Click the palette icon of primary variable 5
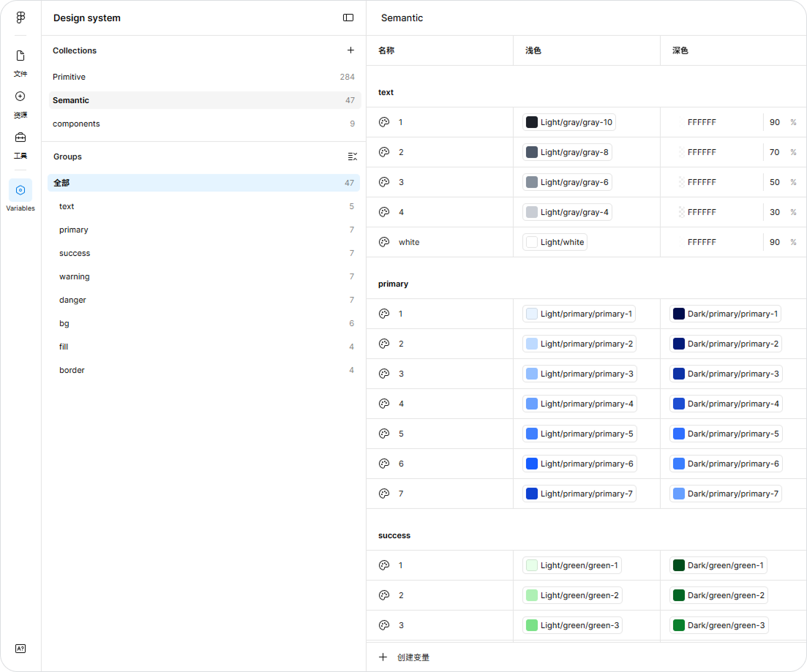The image size is (807, 672). click(x=384, y=433)
